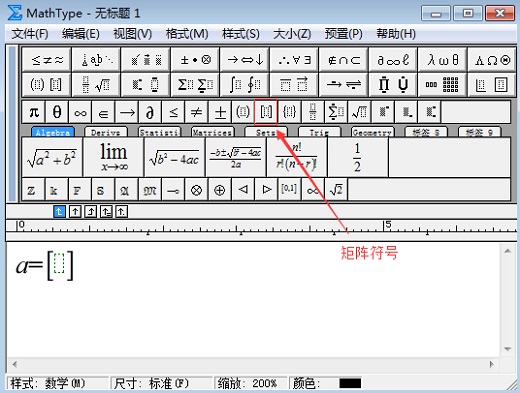The width and height of the screenshot is (520, 393).
Task: Open the 格式(M) menu
Action: [x=187, y=34]
